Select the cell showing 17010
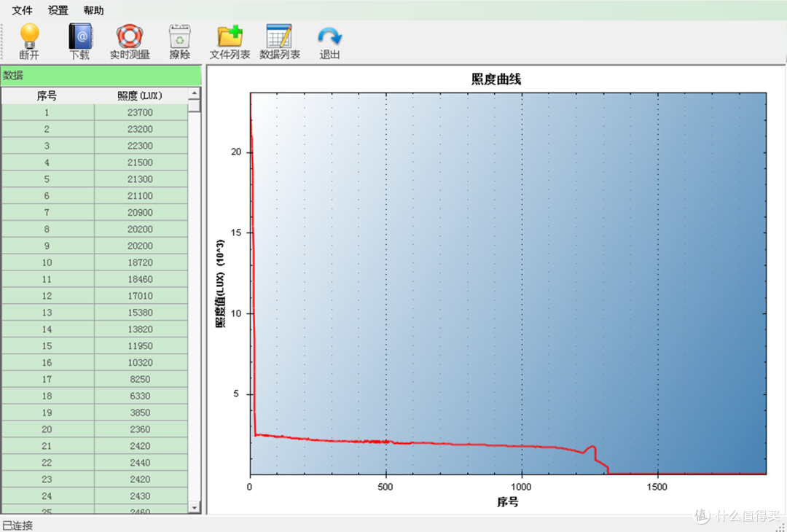Image resolution: width=787 pixels, height=532 pixels. 141,296
